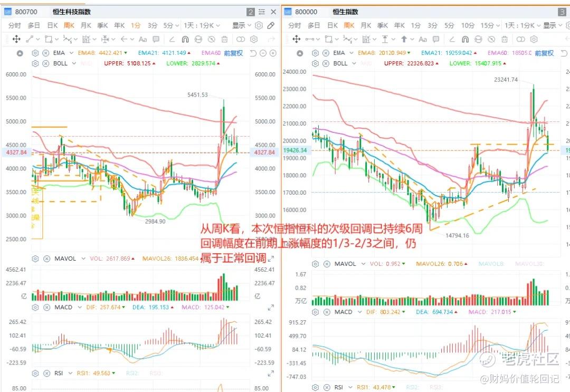This screenshot has height=392, width=570.
Task: Open the EMA indicator dropdown in 恒生科技指数 chart
Action: pyautogui.click(x=71, y=53)
